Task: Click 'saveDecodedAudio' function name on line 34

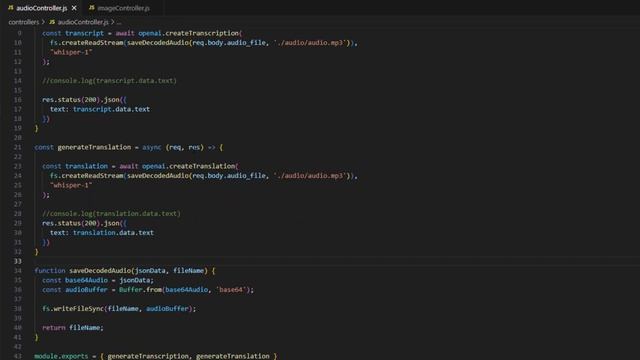Action: (100, 271)
